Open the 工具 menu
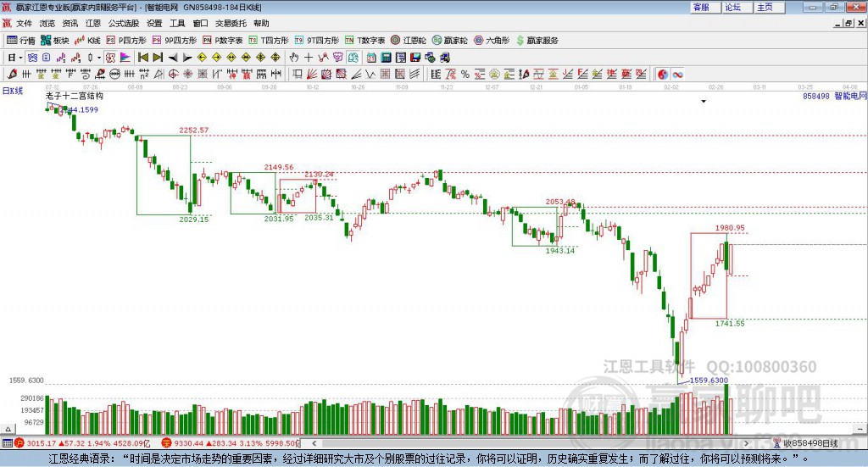868x467 pixels. [177, 23]
